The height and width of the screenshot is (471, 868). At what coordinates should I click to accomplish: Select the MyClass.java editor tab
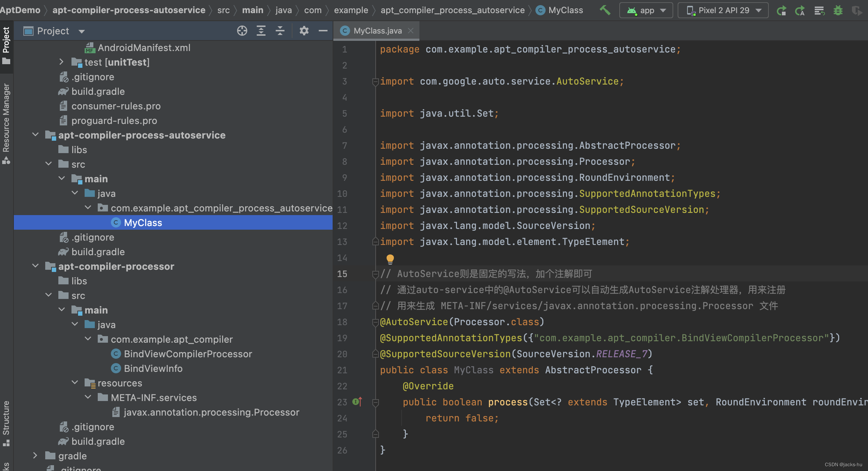tap(377, 31)
